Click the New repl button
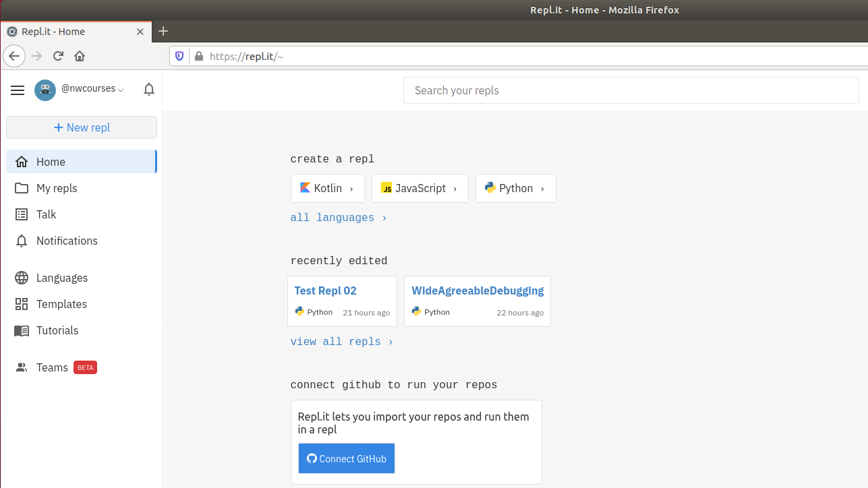 click(82, 127)
